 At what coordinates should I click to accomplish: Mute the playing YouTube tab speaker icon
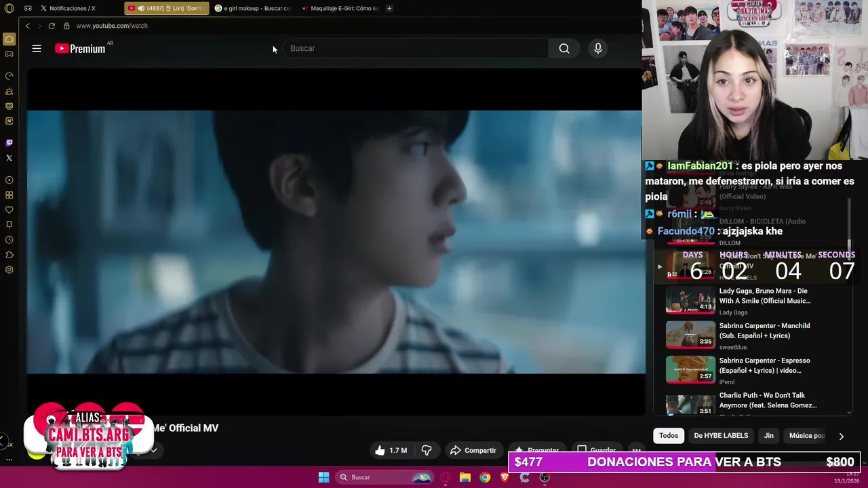(x=141, y=8)
